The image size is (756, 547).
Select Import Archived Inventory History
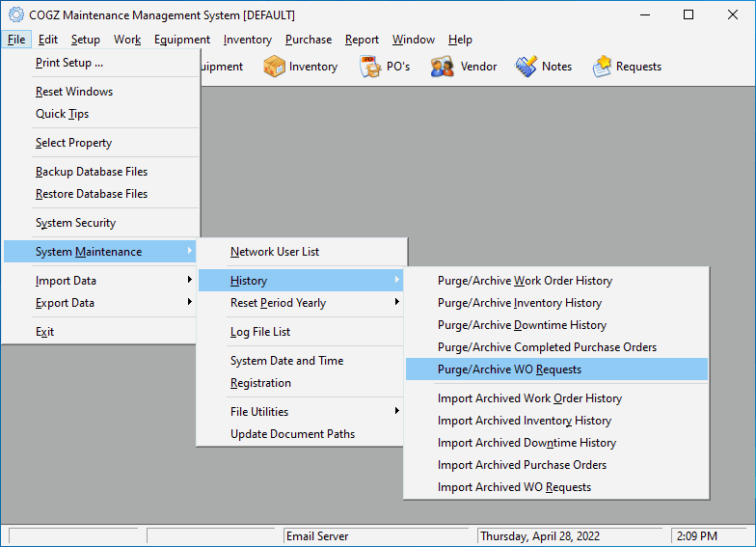557,421
